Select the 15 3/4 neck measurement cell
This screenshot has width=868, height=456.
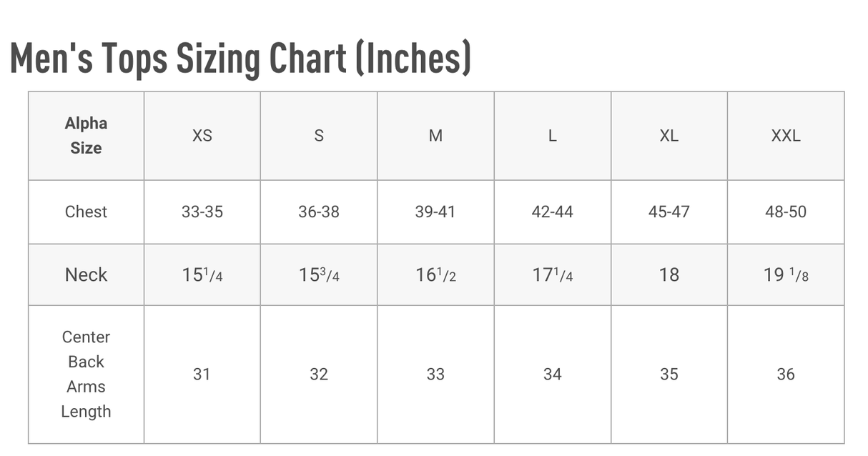coord(319,274)
